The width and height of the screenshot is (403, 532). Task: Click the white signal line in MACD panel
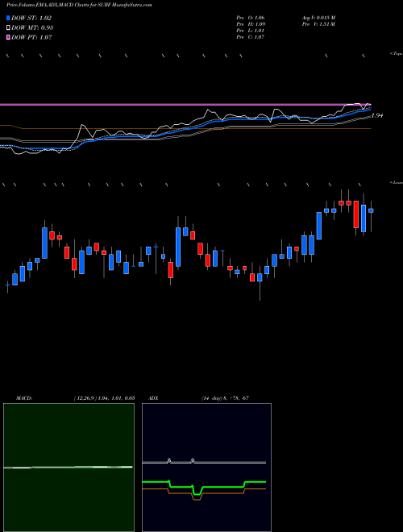coord(68,468)
